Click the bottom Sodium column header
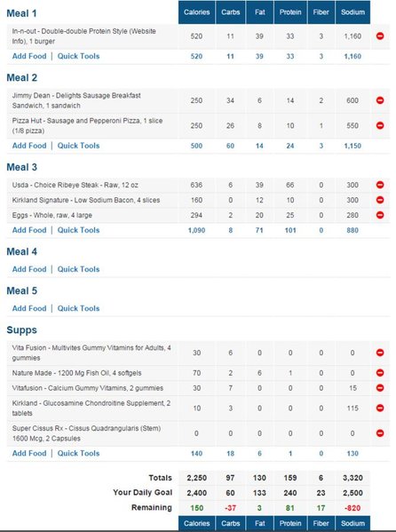 (352, 523)
